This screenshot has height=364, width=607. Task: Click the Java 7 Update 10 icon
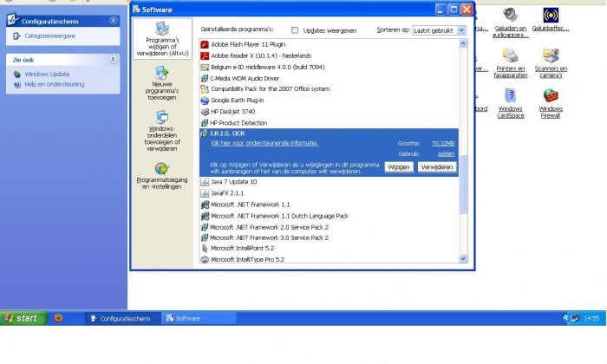pyautogui.click(x=205, y=182)
